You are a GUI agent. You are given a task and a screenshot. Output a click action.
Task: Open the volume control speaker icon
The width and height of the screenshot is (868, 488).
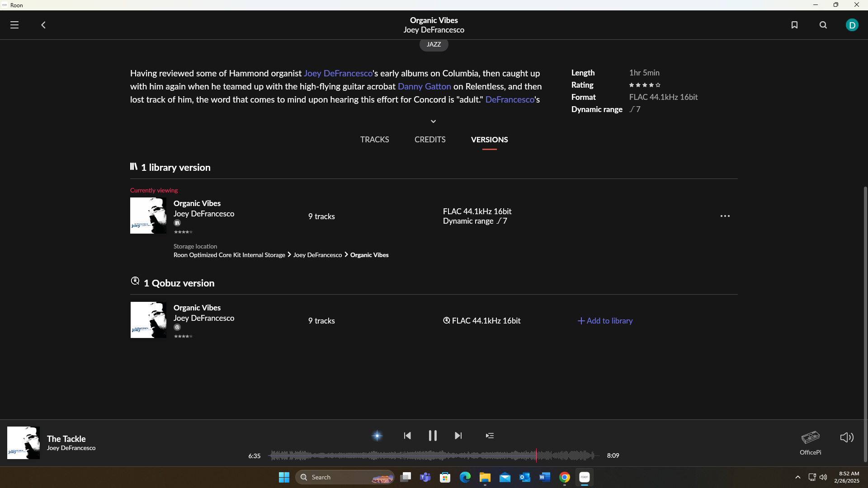(847, 437)
